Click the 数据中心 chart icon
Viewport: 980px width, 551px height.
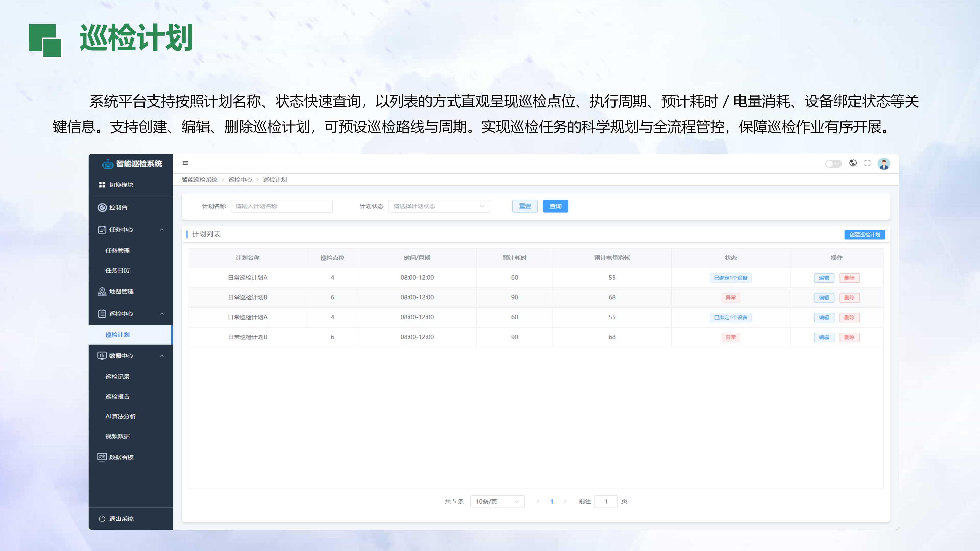pos(102,356)
